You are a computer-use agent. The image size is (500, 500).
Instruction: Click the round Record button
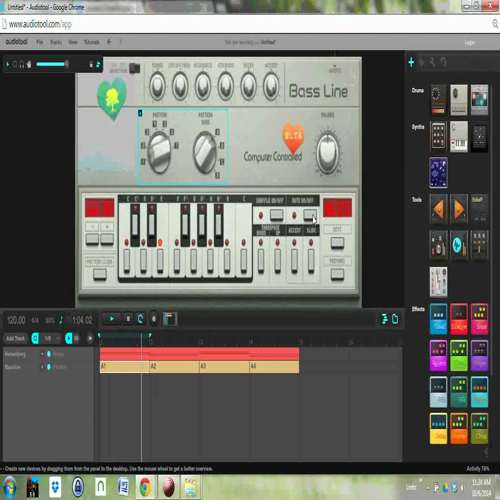(x=154, y=319)
